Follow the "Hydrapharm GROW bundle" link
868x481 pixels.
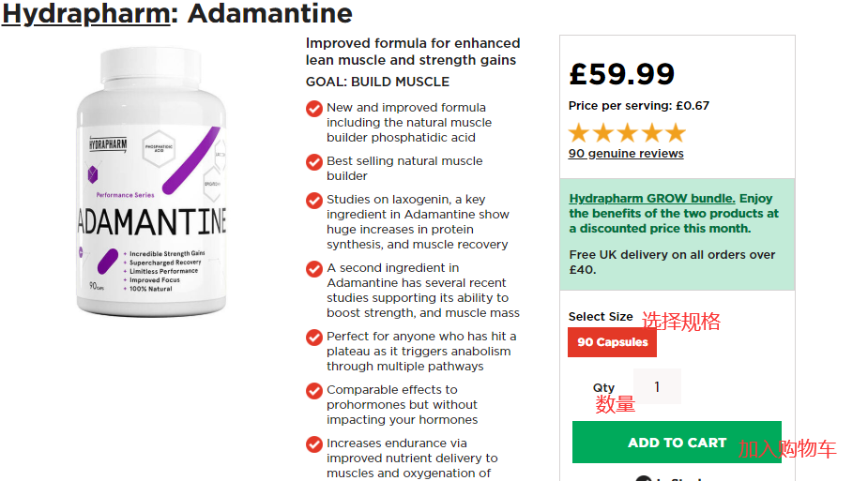tap(651, 199)
